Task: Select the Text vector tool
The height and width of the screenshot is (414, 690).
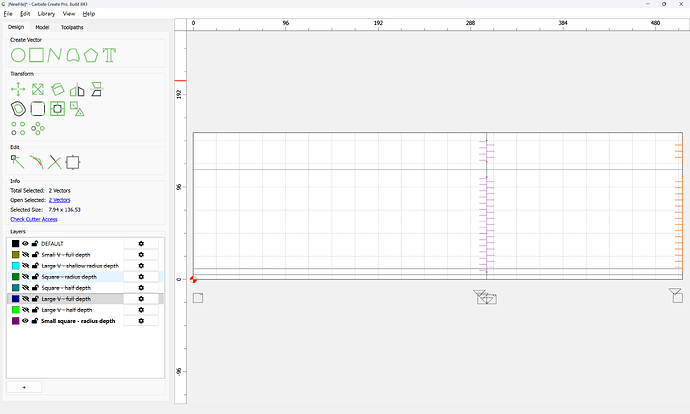Action: click(x=109, y=55)
